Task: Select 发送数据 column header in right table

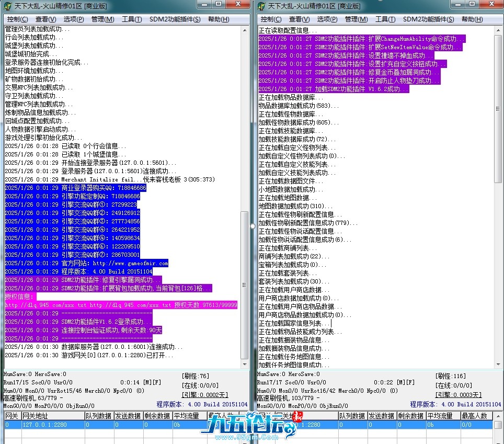Action: [x=382, y=416]
